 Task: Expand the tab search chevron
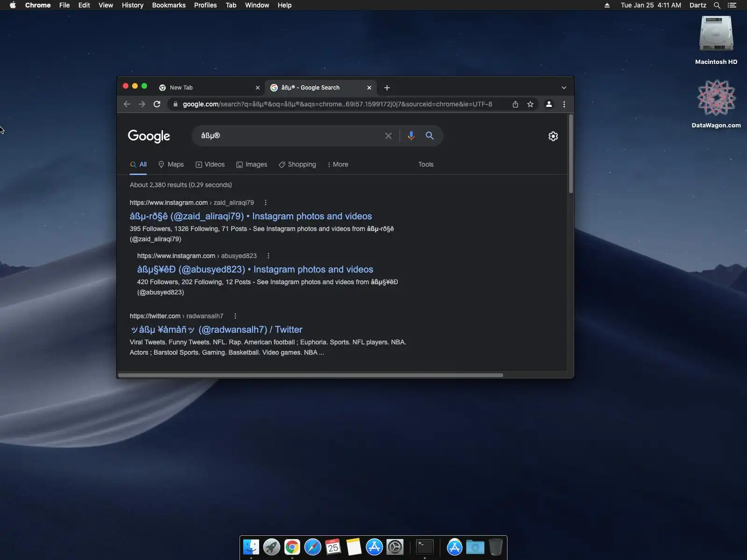(x=564, y=88)
